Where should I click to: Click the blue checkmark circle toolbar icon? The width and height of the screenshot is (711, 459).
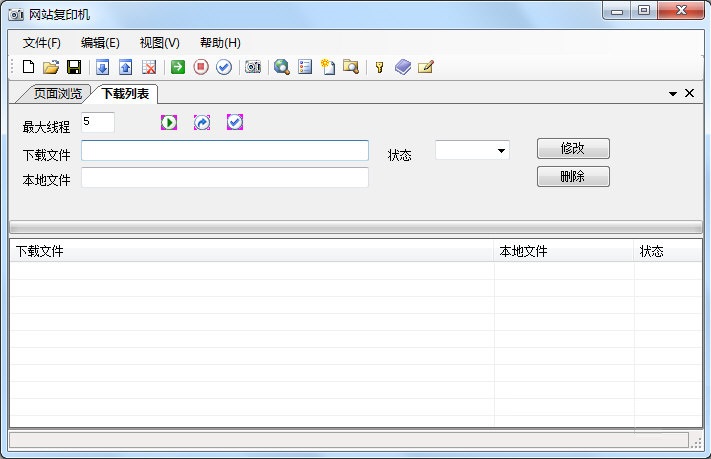tap(224, 67)
